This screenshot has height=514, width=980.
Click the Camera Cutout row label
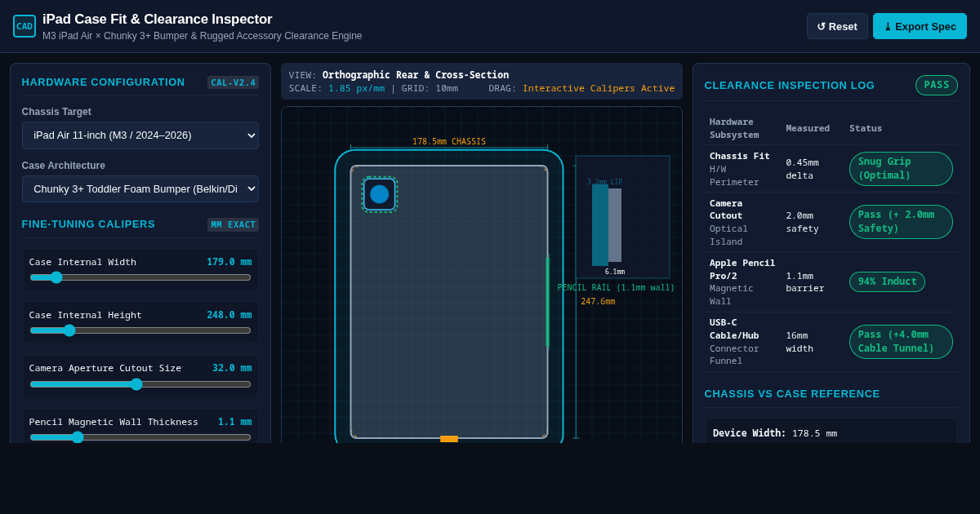coord(726,210)
